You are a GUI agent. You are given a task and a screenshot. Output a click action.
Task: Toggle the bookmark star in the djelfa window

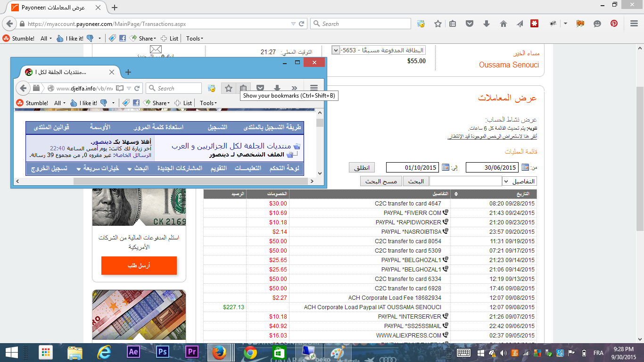pyautogui.click(x=229, y=88)
